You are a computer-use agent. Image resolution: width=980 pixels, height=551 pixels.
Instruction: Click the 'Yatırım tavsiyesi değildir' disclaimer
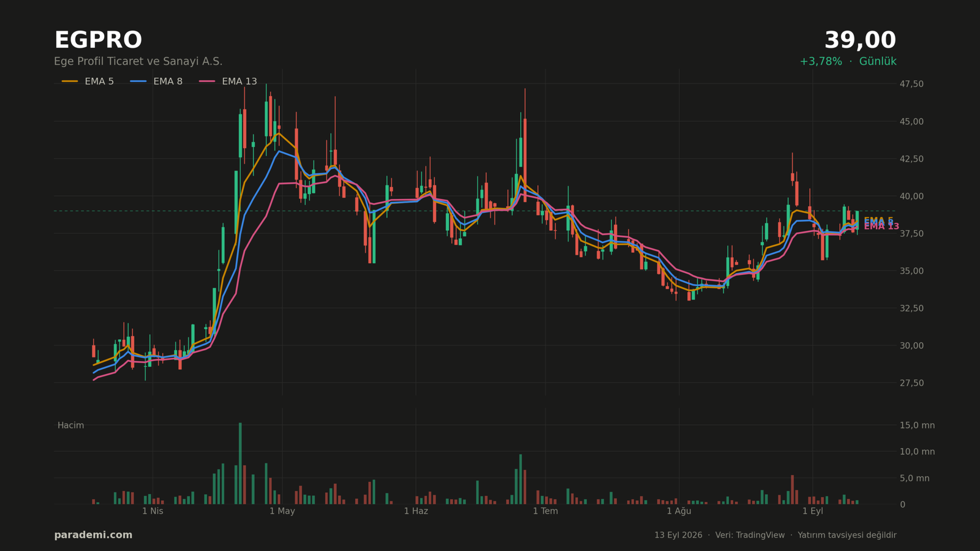click(847, 535)
